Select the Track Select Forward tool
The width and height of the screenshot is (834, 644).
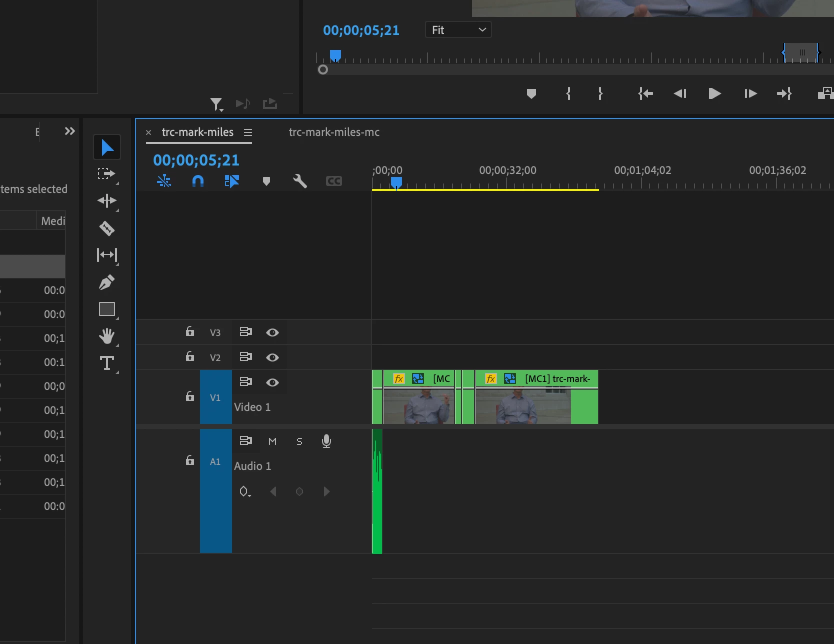106,174
